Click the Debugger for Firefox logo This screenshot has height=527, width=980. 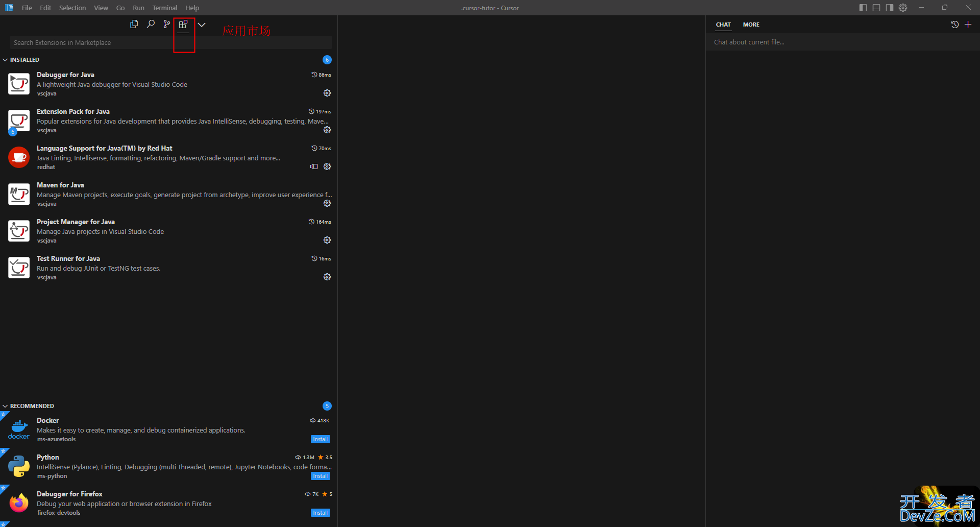[x=19, y=503]
